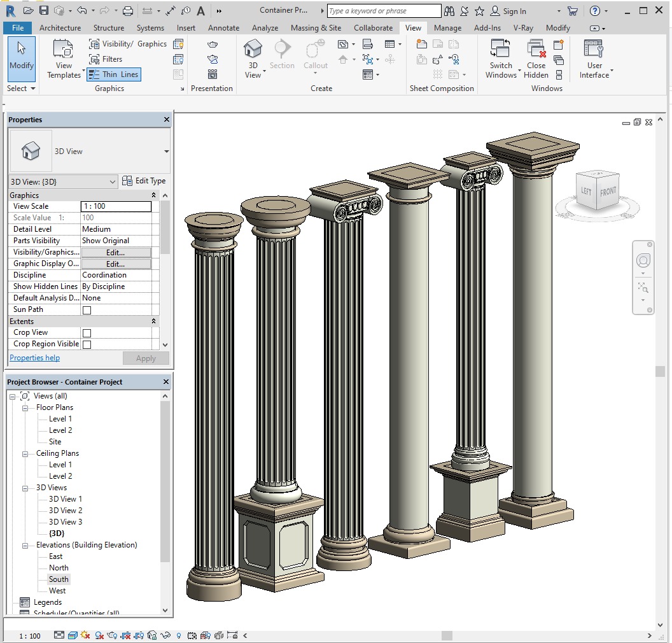The image size is (672, 643).
Task: Open the Properties help link
Action: point(35,358)
